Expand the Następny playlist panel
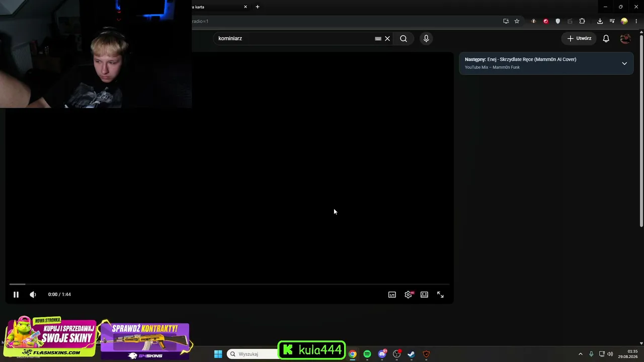Image resolution: width=644 pixels, height=362 pixels. pyautogui.click(x=624, y=63)
